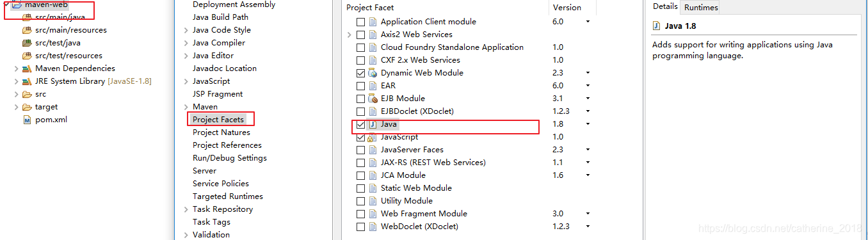Switch to the Runtimes tab

(x=701, y=8)
